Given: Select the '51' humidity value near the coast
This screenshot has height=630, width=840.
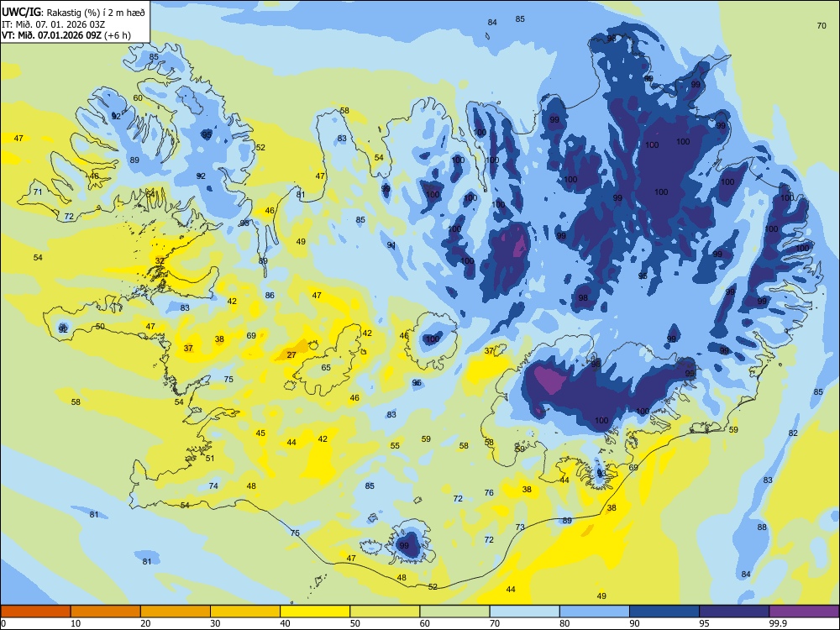Looking at the screenshot, I should (x=210, y=458).
